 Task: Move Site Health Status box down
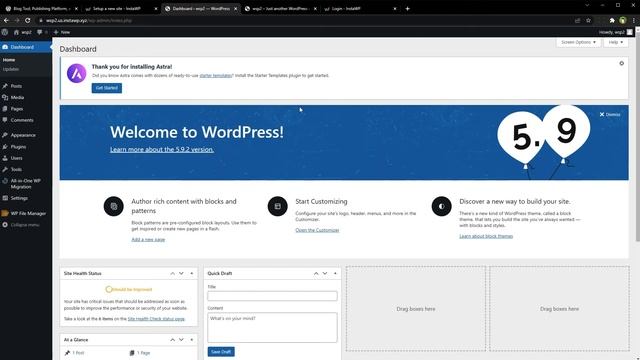click(x=181, y=273)
